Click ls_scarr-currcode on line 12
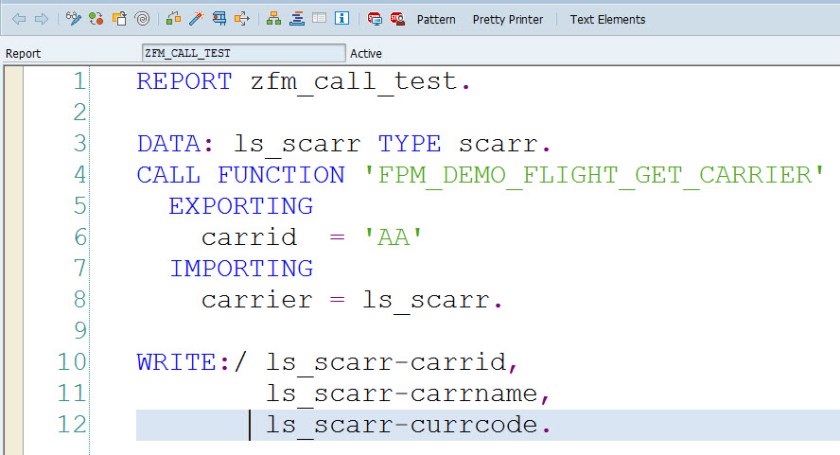Screen dimensions: 840x455 click(402, 425)
